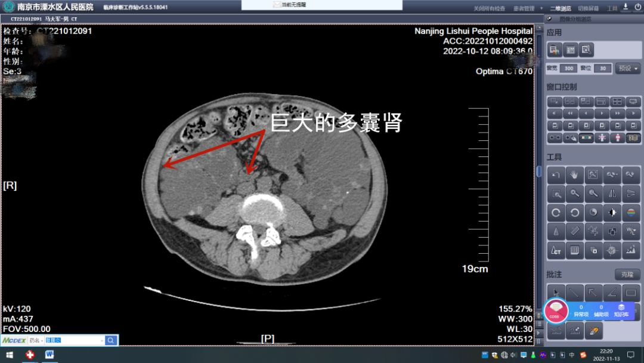The width and height of the screenshot is (644, 363).
Task: Click the 辅助项 auxiliary items counter
Action: click(x=601, y=311)
